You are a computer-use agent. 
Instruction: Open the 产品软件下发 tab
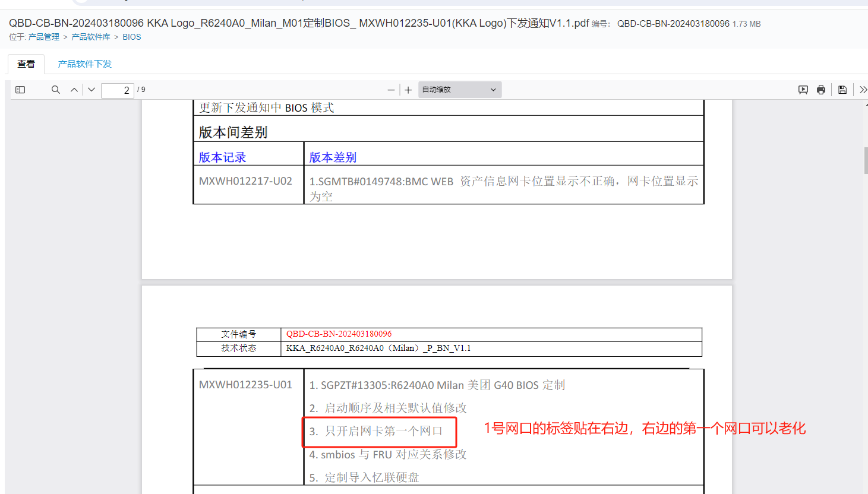coord(84,64)
